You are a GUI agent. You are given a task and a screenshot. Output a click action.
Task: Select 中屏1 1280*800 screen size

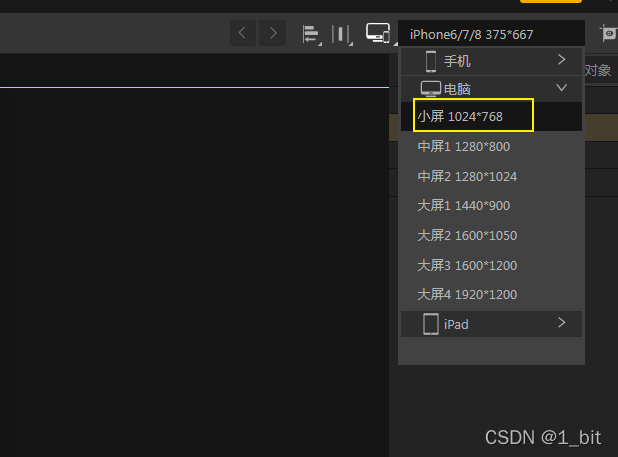point(491,147)
